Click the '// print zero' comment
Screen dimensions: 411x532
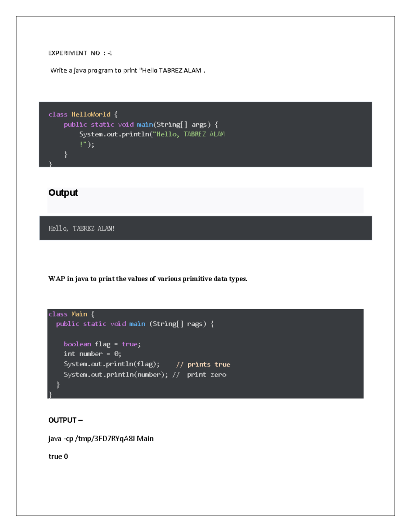[x=200, y=375]
